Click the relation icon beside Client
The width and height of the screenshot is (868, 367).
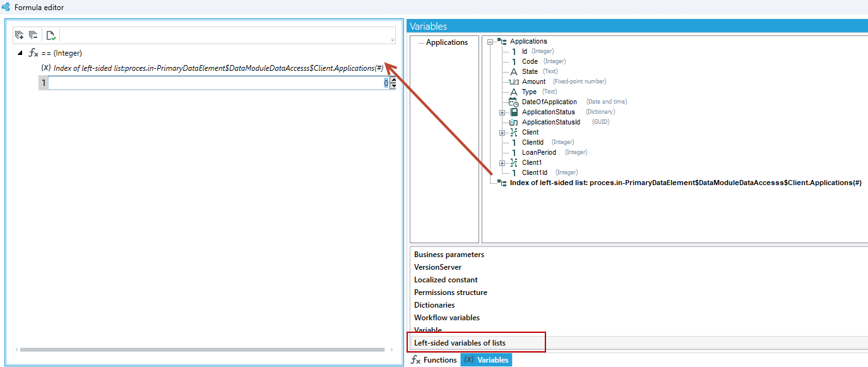pyautogui.click(x=514, y=132)
